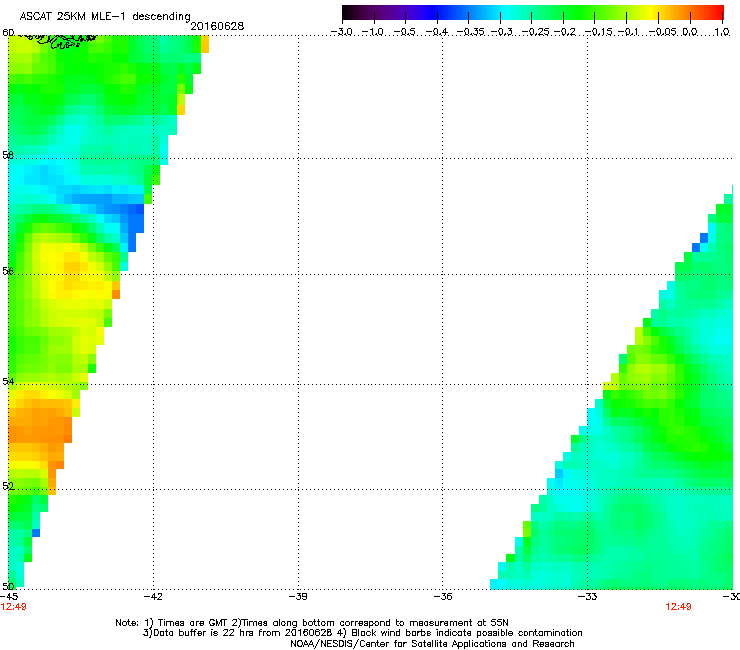Image resolution: width=740 pixels, height=650 pixels.
Task: Click the longitude label -45
Action: [9, 597]
